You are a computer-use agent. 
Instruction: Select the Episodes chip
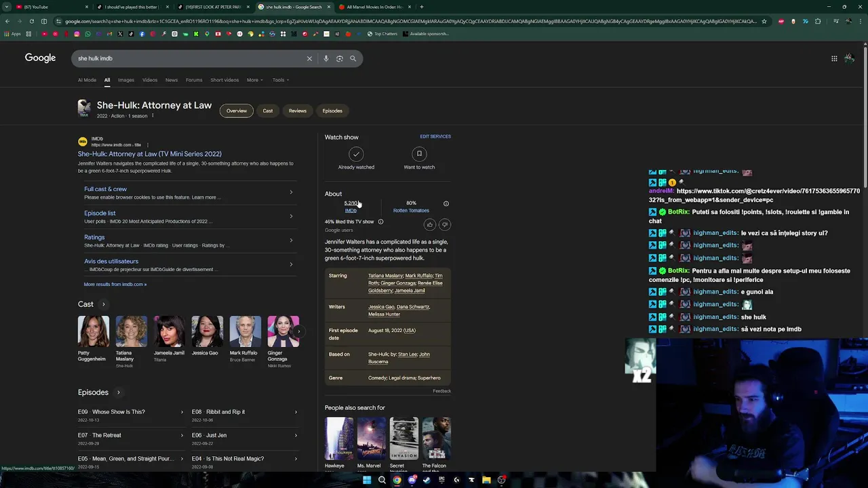click(332, 110)
